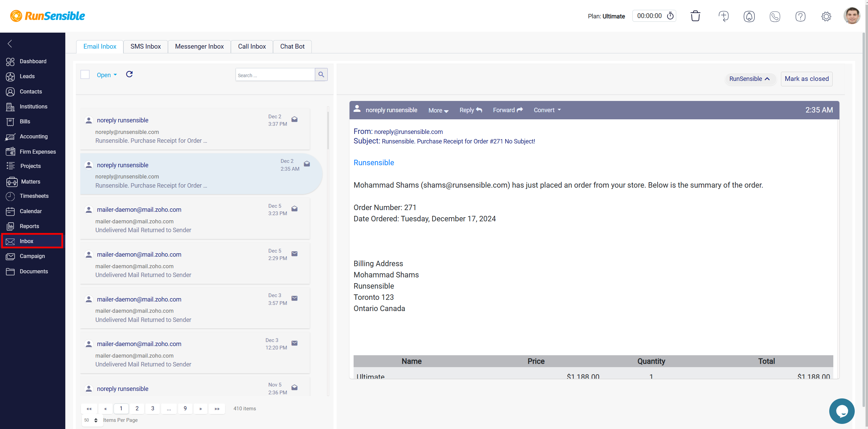The image size is (868, 429).
Task: Click the Reply button on email
Action: (469, 109)
